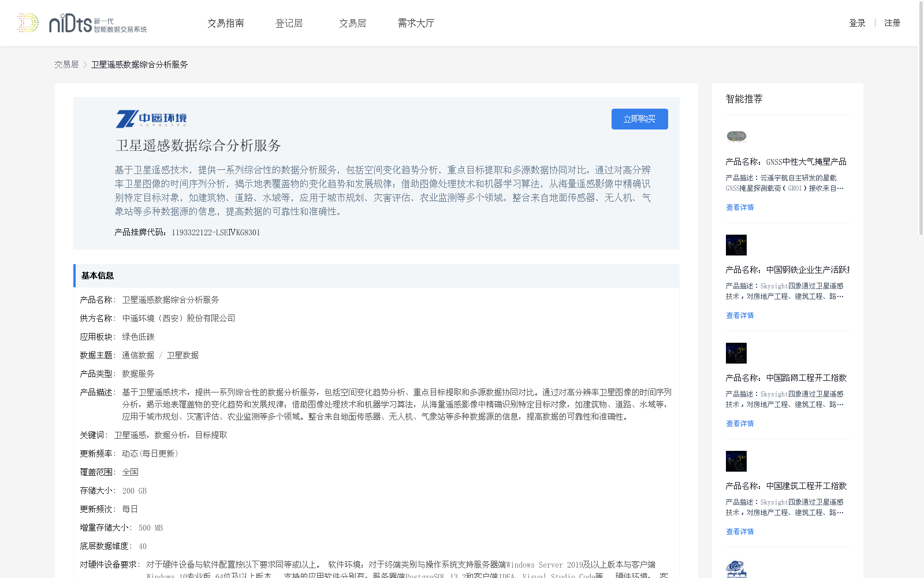This screenshot has width=924, height=578.
Task: Open the 需求大厅 menu
Action: point(416,23)
